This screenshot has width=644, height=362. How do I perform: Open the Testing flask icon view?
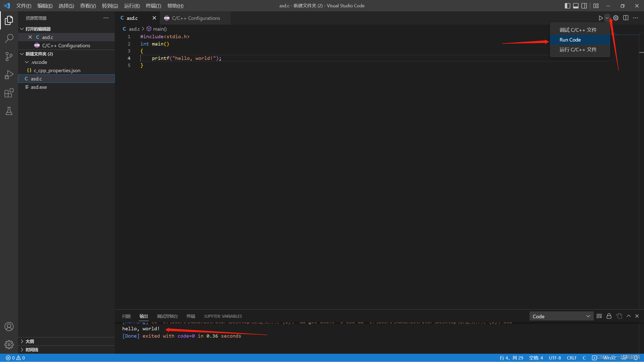(9, 111)
